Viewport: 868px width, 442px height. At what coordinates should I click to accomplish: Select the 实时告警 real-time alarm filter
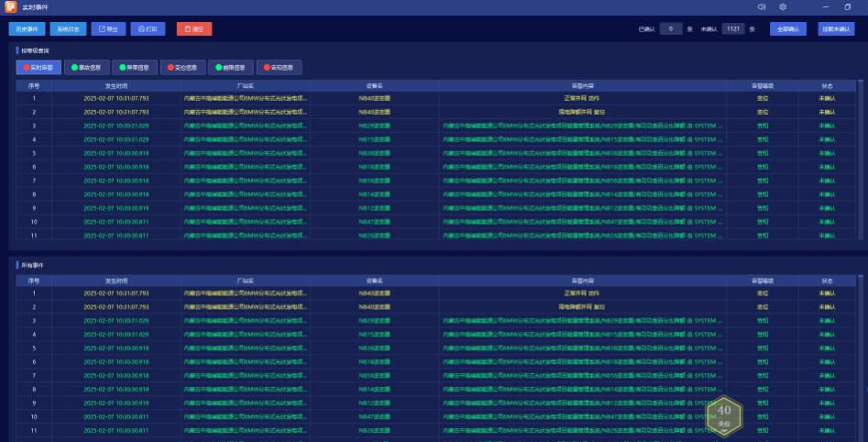(x=38, y=68)
